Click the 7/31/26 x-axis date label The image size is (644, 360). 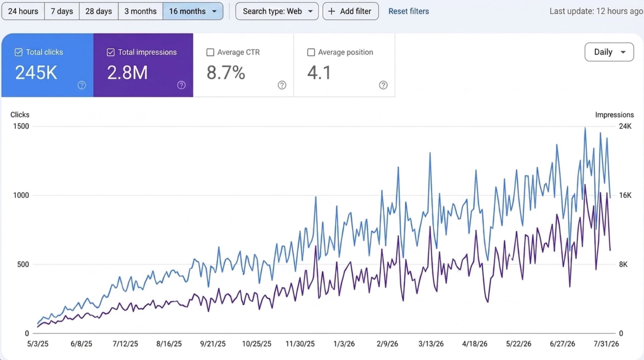coord(606,344)
